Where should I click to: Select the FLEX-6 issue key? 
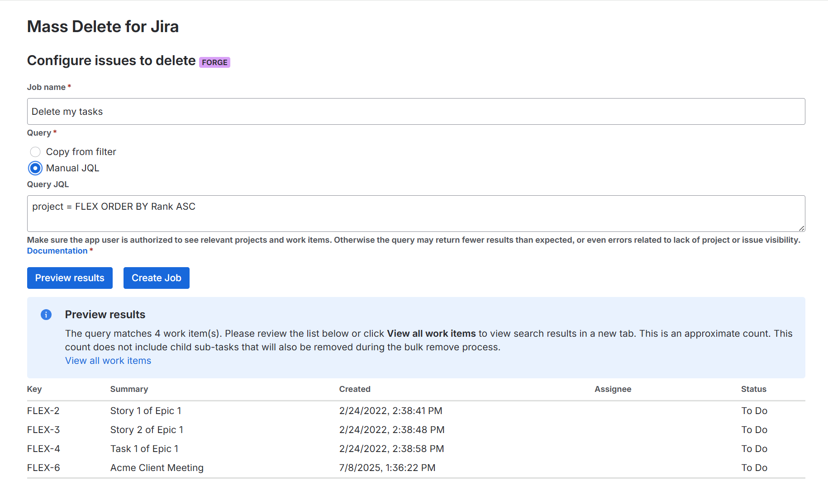(x=43, y=468)
